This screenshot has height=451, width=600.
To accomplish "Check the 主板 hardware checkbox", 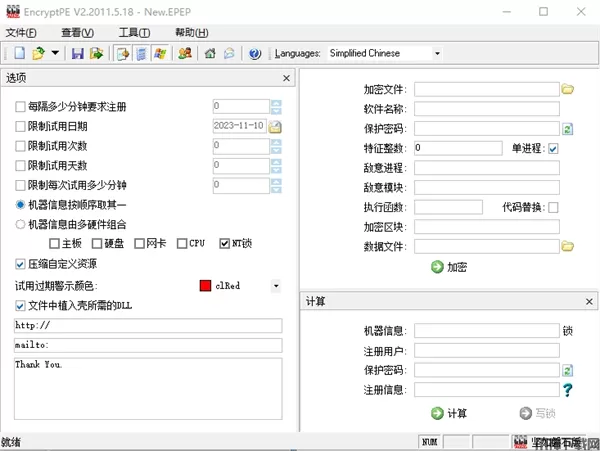I will (x=54, y=243).
